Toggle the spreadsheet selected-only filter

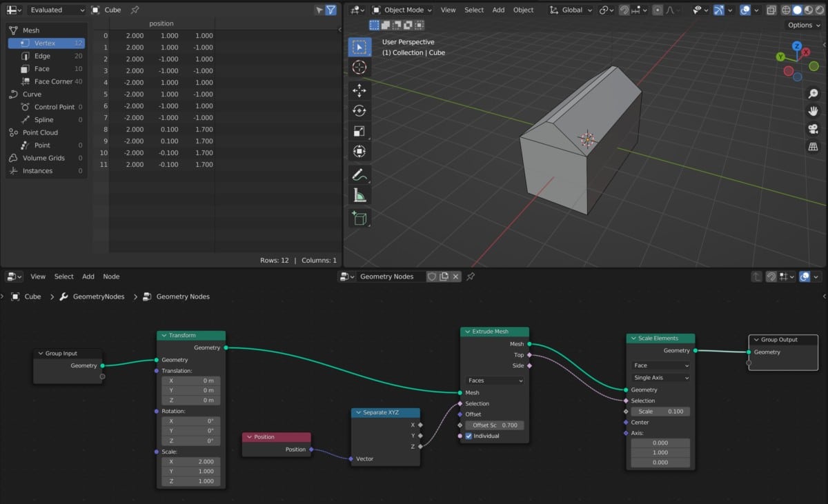[x=318, y=10]
